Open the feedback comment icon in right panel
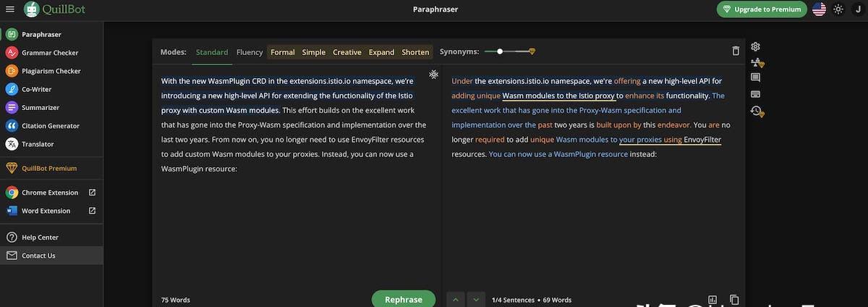Image resolution: width=868 pixels, height=307 pixels. coord(756,77)
